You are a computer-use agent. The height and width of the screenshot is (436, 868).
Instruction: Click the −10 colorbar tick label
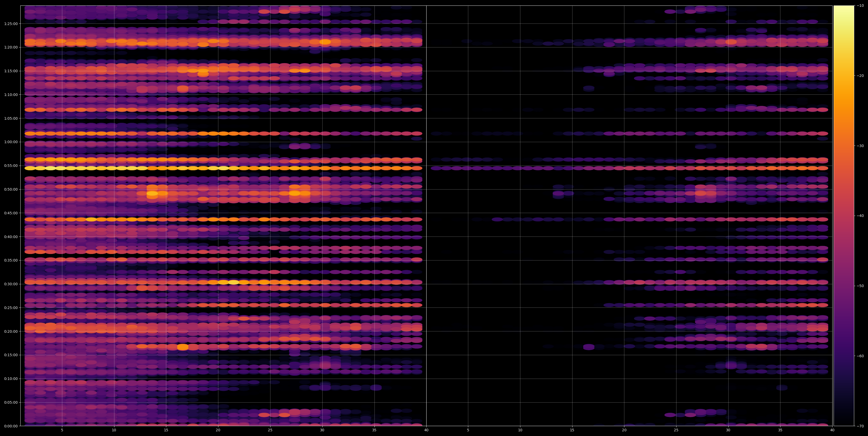click(860, 6)
